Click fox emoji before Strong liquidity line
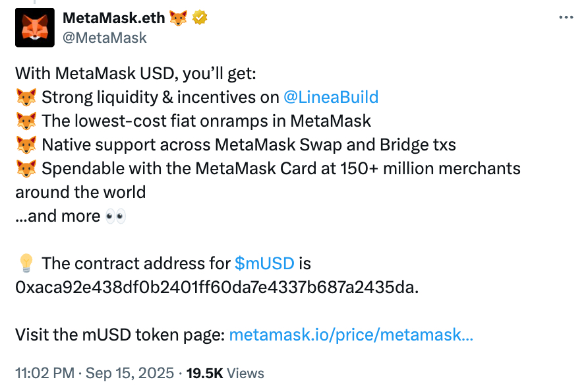 point(26,97)
